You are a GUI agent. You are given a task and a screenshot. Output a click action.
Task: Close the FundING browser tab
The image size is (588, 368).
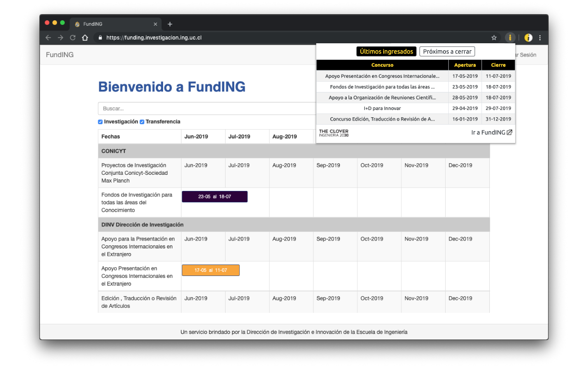155,24
